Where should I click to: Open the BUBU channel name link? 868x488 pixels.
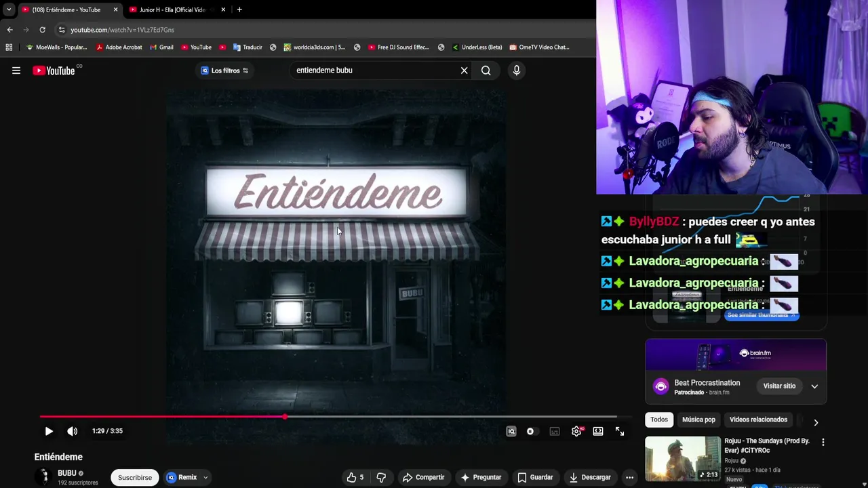pos(66,473)
